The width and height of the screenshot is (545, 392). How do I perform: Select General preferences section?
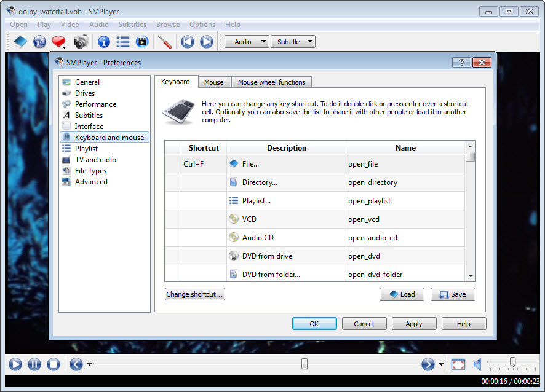(x=105, y=82)
